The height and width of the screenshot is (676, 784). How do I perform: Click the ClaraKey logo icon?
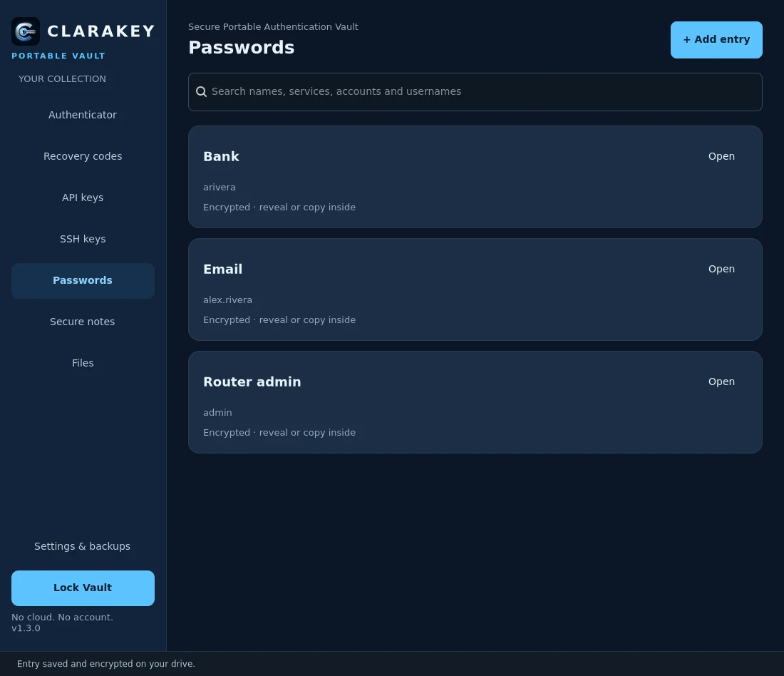click(x=26, y=31)
